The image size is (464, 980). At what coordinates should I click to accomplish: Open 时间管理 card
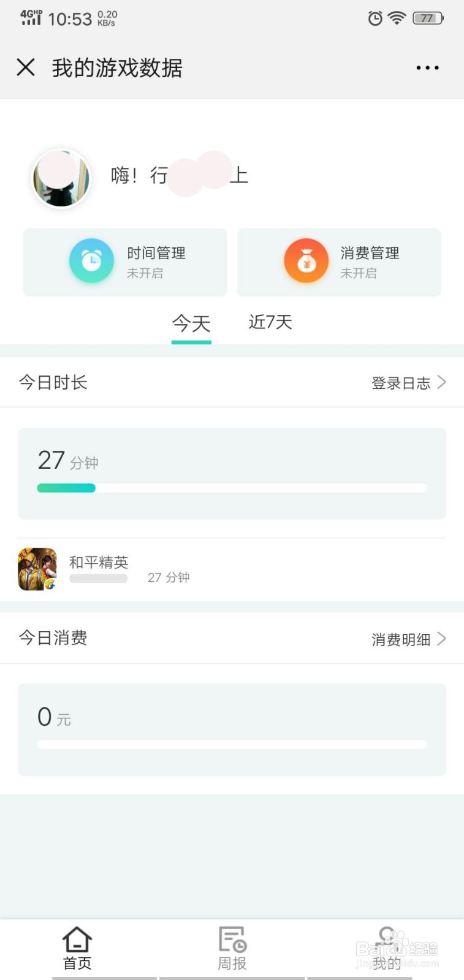pos(125,262)
